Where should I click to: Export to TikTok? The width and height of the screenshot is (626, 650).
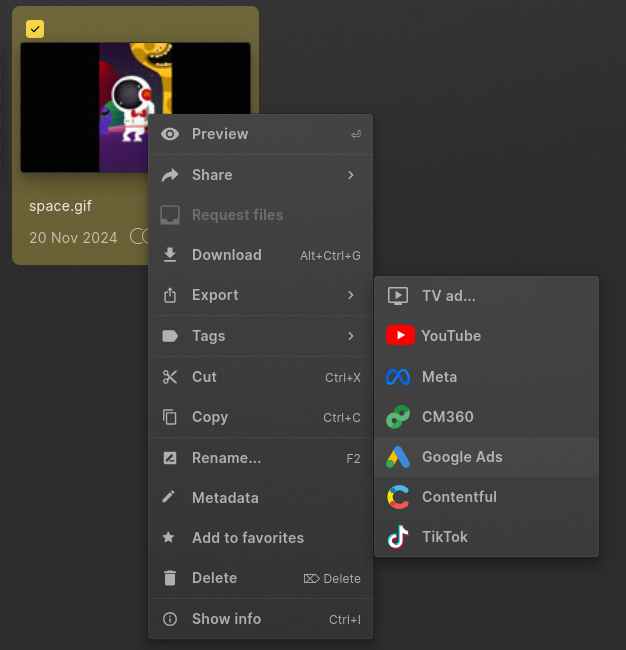[x=487, y=537]
